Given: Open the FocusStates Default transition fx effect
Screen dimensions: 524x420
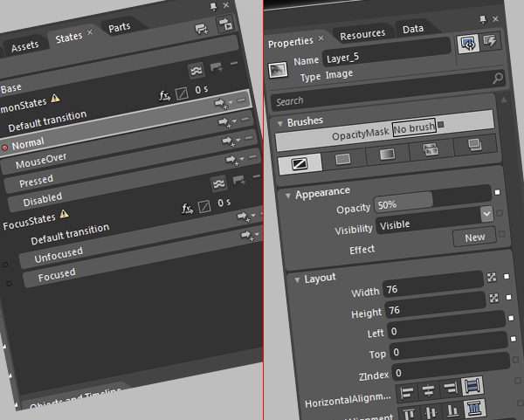Looking at the screenshot, I should point(187,210).
